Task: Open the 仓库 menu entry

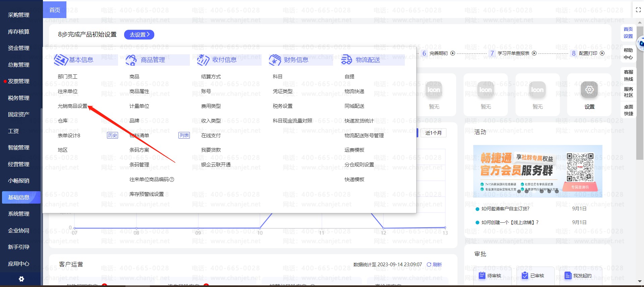Action: pos(63,121)
